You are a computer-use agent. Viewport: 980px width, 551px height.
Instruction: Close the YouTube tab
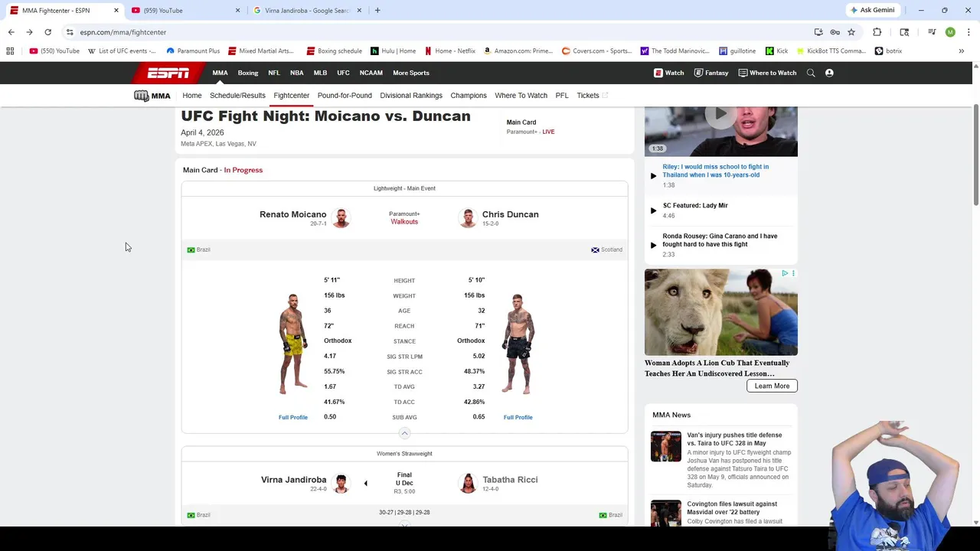coord(237,11)
